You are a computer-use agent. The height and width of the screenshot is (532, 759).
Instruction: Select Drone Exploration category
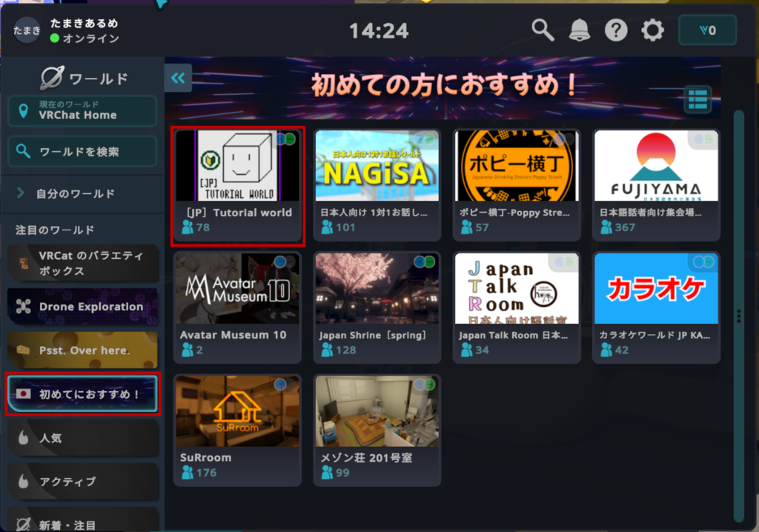[x=82, y=307]
